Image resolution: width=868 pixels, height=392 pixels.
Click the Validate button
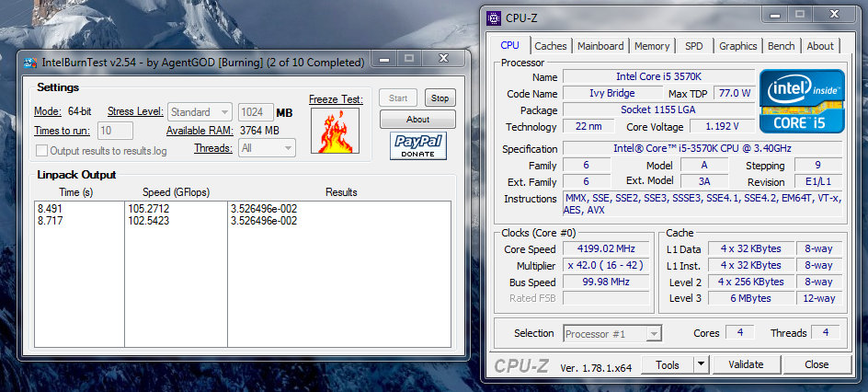point(746,364)
